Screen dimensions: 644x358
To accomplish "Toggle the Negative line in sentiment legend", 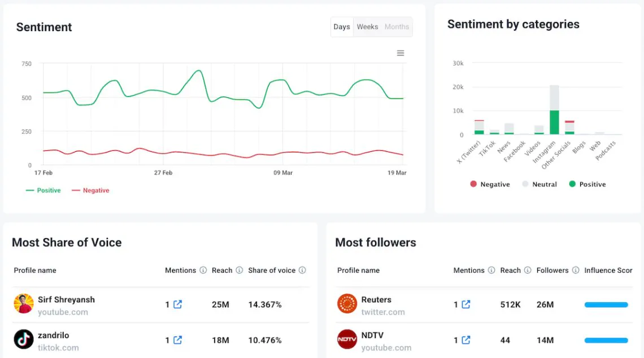I will pos(90,190).
